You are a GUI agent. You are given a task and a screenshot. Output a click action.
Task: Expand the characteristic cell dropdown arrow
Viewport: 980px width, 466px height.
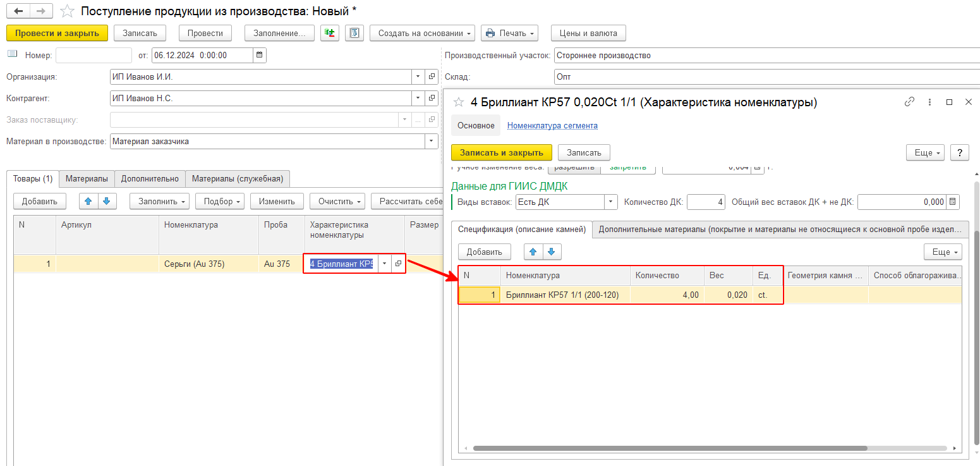385,264
